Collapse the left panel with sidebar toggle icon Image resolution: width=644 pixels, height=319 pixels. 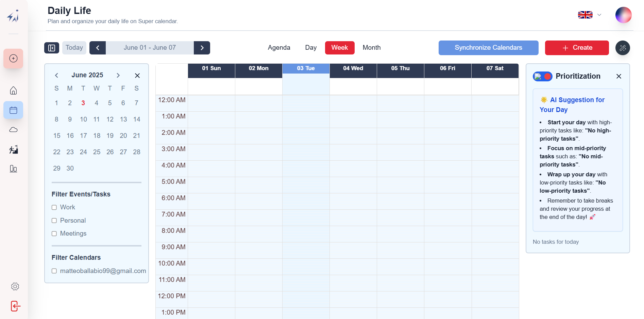pos(52,48)
